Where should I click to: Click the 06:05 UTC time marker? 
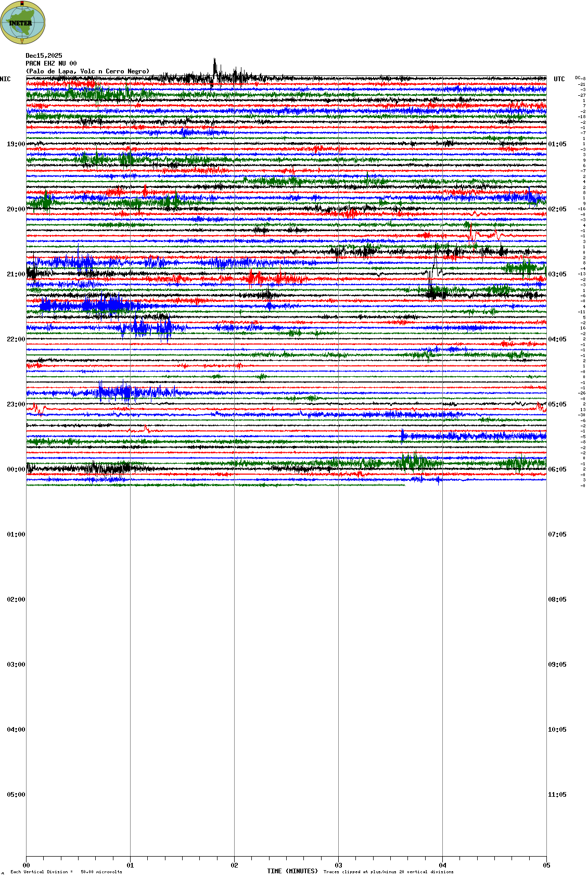(557, 469)
